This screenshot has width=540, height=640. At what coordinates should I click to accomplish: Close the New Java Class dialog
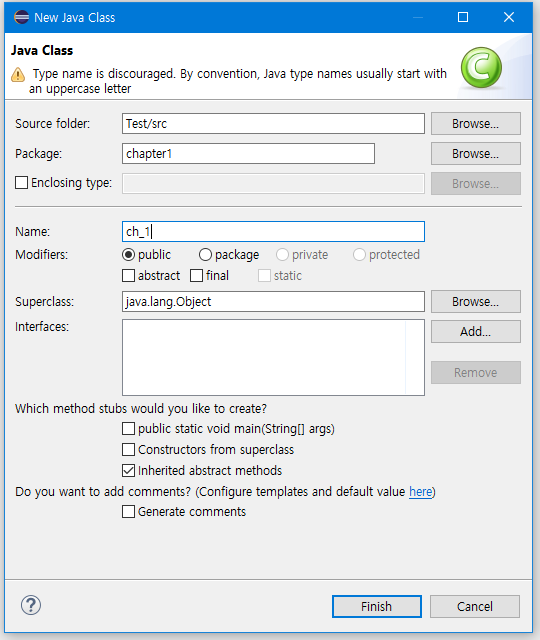509,17
